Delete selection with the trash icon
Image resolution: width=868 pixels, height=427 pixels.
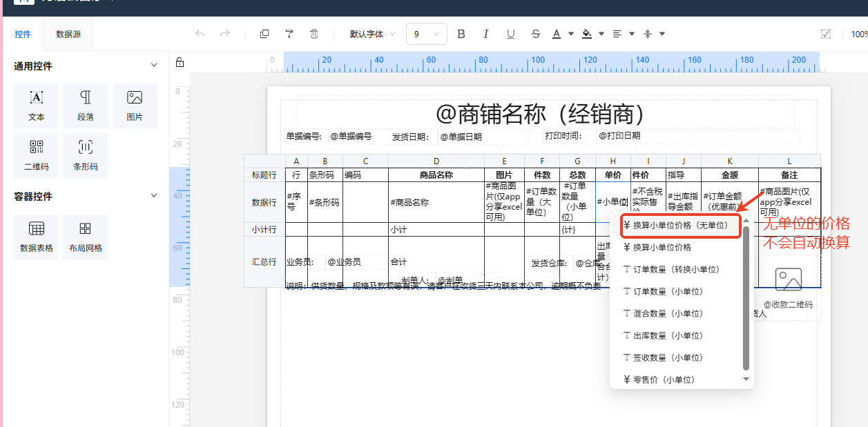(314, 34)
